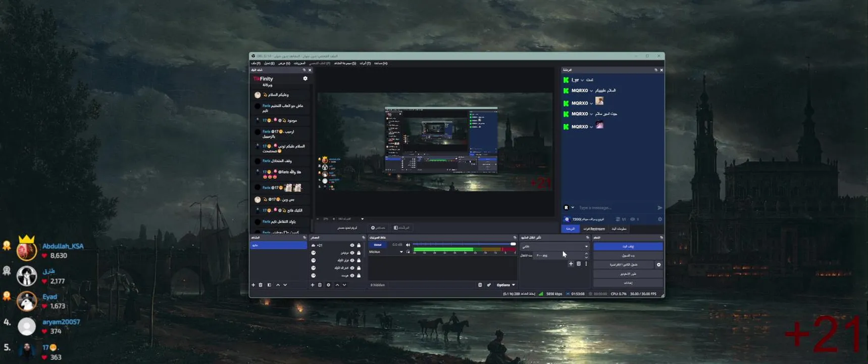Open the R account dropdown in chat
This screenshot has width=868, height=364.
click(x=573, y=208)
